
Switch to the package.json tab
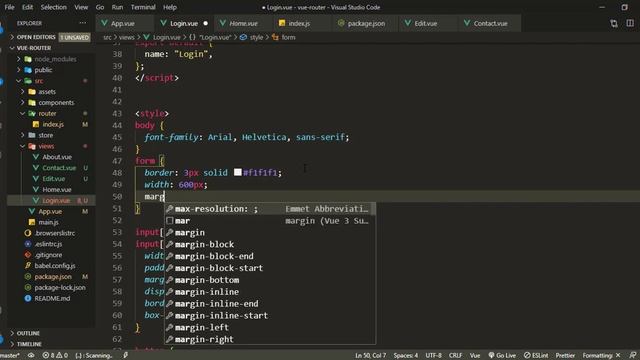(366, 23)
